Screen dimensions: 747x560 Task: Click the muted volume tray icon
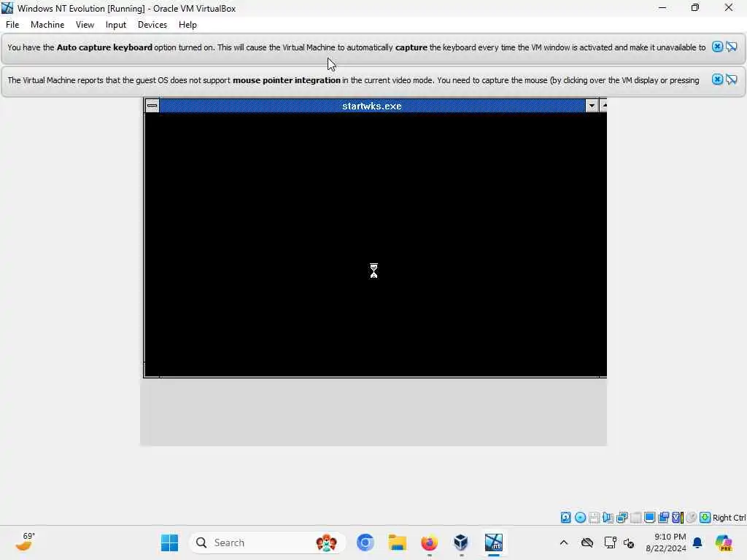(629, 542)
